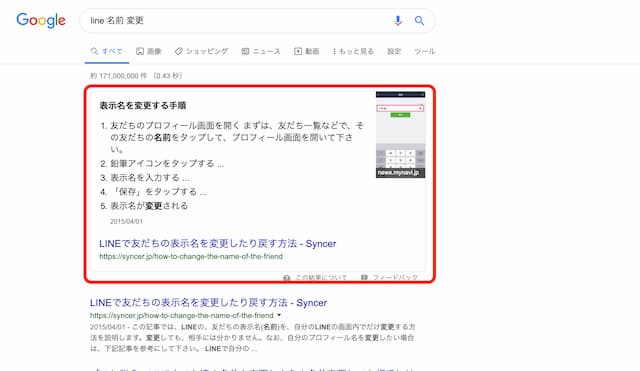The width and height of the screenshot is (640, 371).
Task: Open the ショッピング tab
Action: [202, 51]
